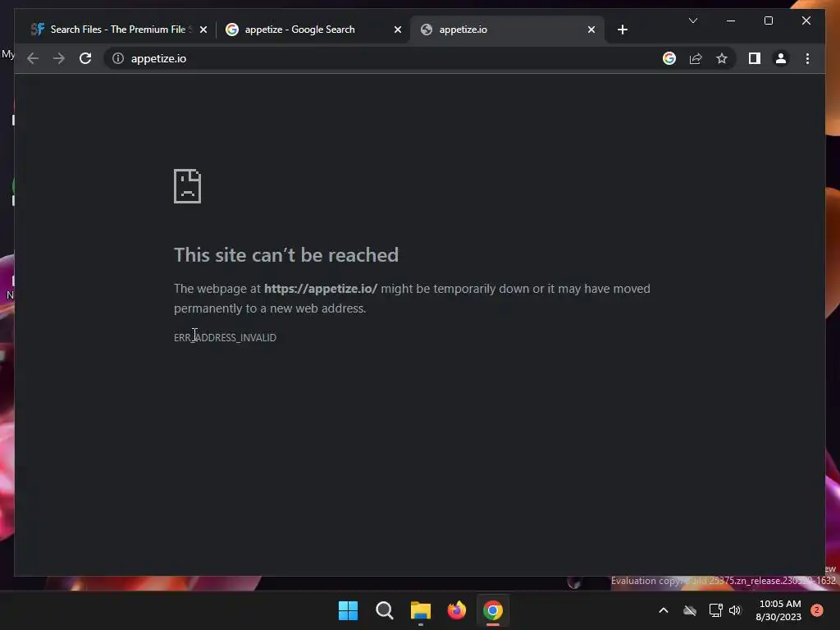Open network settings tray icon
Image resolution: width=840 pixels, height=630 pixels.
pyautogui.click(x=715, y=610)
